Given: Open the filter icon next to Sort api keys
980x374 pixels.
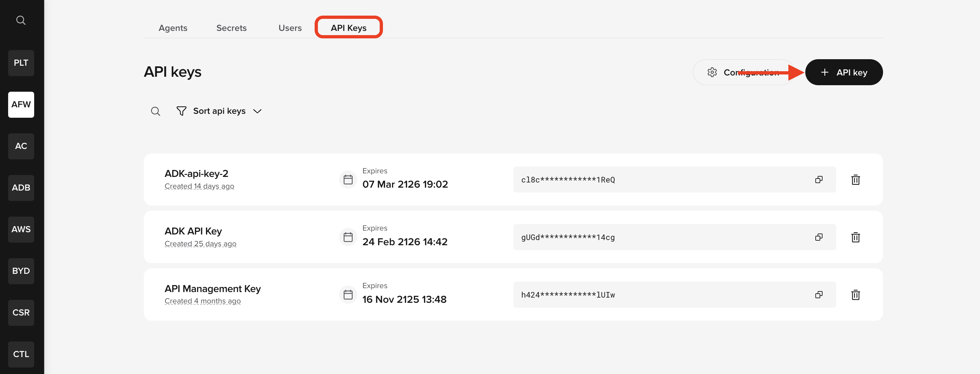Looking at the screenshot, I should click(x=182, y=111).
